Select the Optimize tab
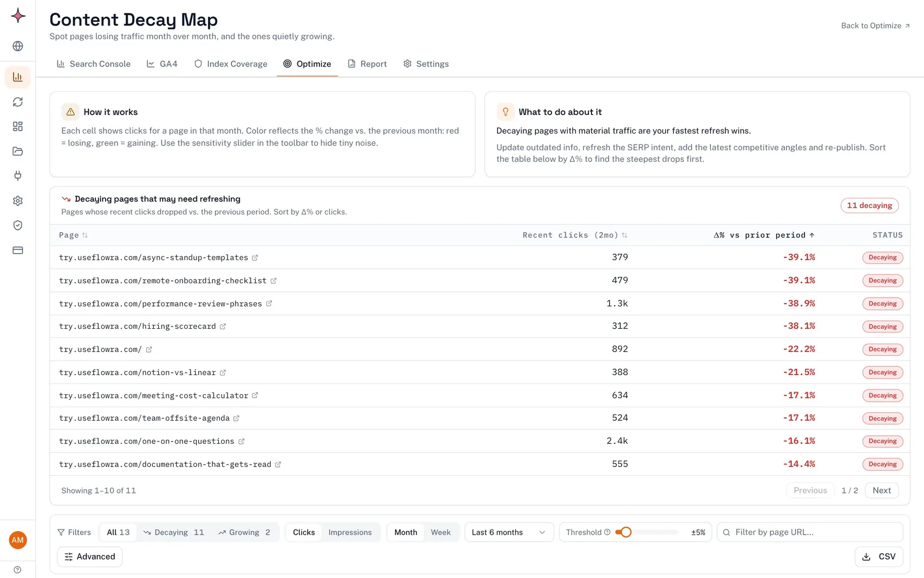 click(x=307, y=64)
